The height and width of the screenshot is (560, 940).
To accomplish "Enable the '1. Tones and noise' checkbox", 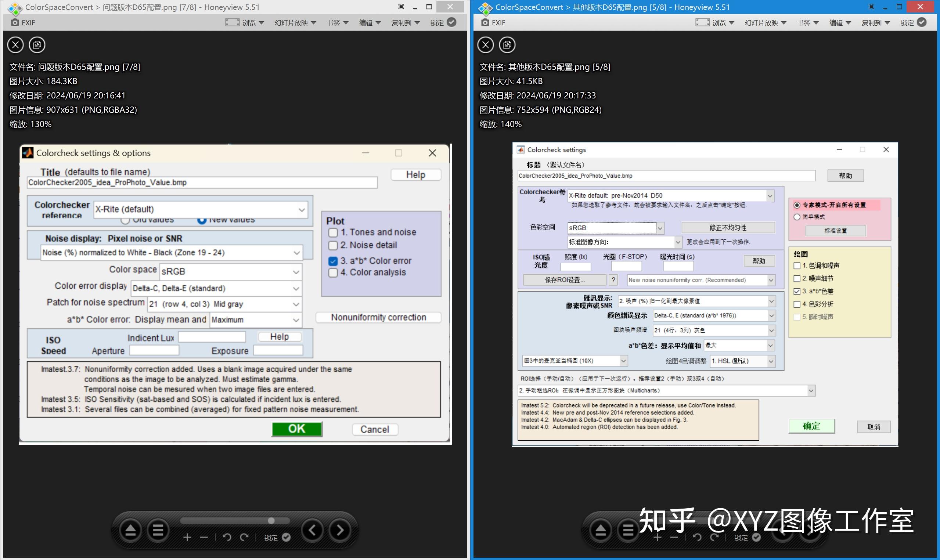I will (x=333, y=232).
